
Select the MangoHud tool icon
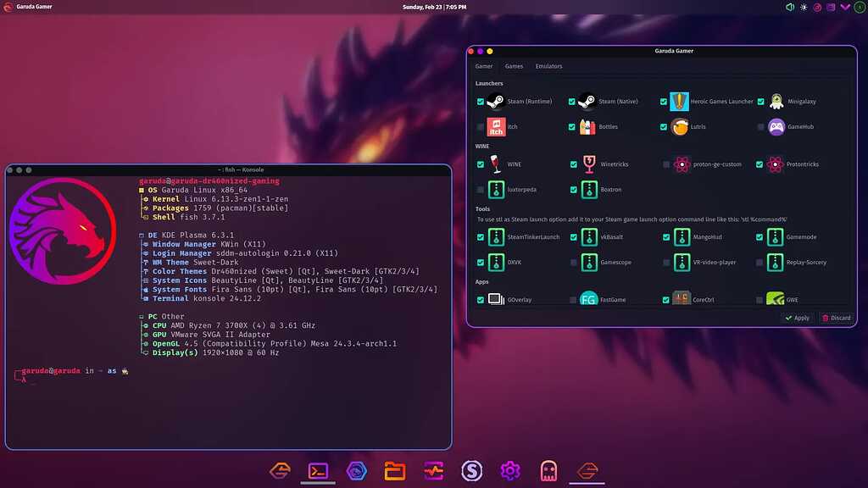(x=682, y=238)
